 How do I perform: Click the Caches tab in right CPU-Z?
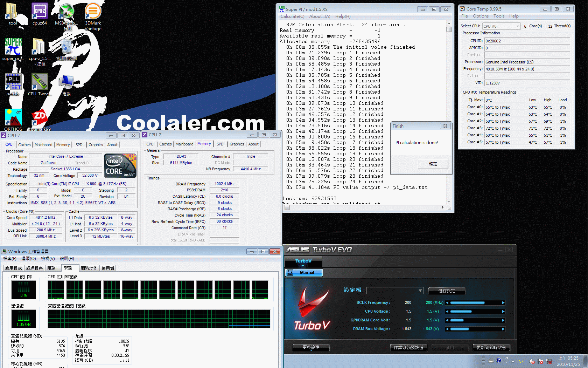tap(165, 144)
